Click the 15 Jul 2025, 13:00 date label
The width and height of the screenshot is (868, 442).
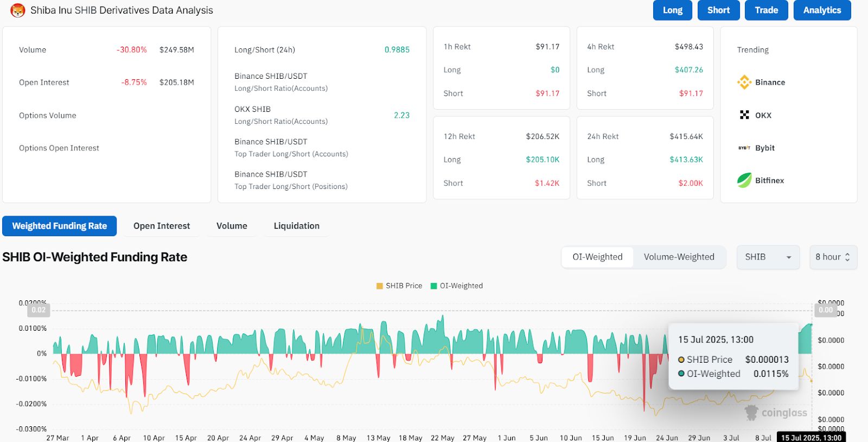[x=811, y=438]
